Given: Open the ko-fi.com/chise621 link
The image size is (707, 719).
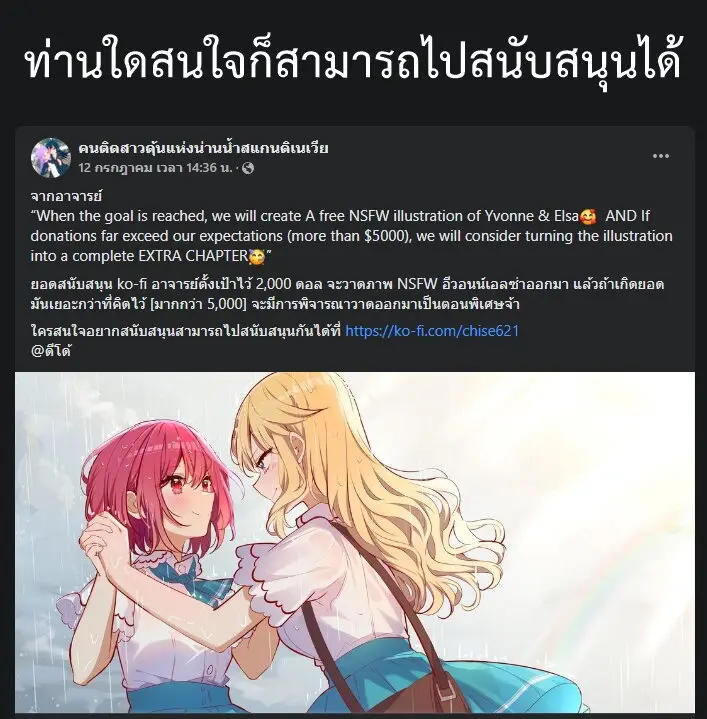Looking at the screenshot, I should [432, 331].
